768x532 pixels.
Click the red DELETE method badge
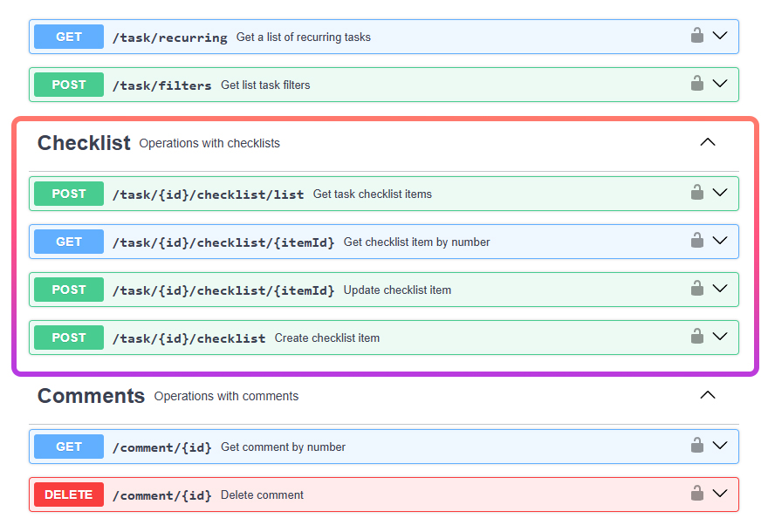pyautogui.click(x=69, y=494)
